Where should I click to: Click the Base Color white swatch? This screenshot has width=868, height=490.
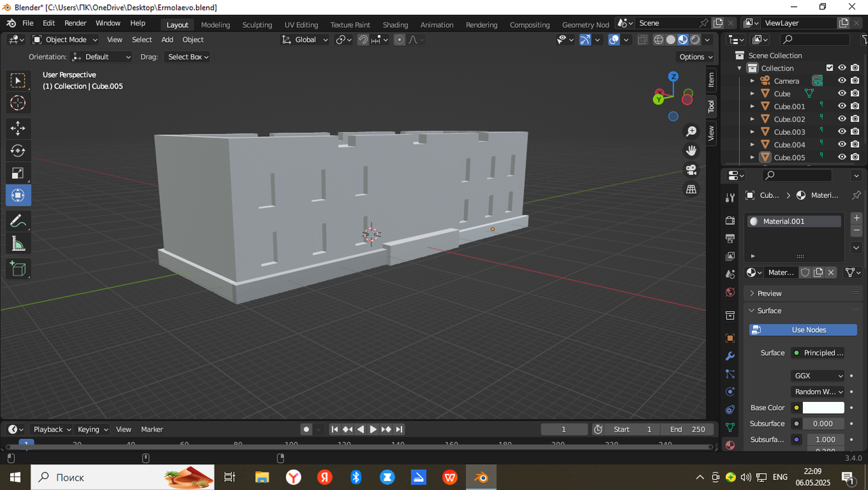point(823,408)
